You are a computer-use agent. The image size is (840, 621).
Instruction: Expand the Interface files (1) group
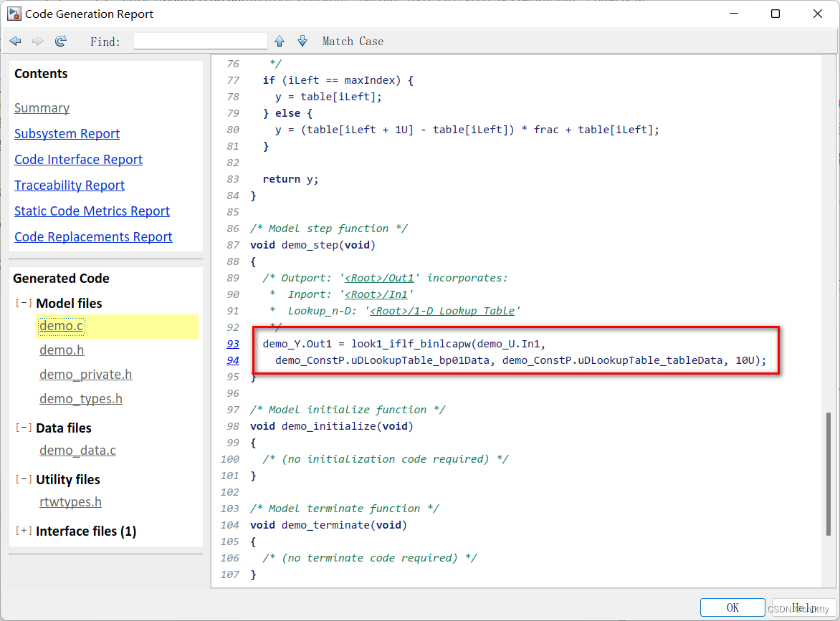(x=24, y=531)
